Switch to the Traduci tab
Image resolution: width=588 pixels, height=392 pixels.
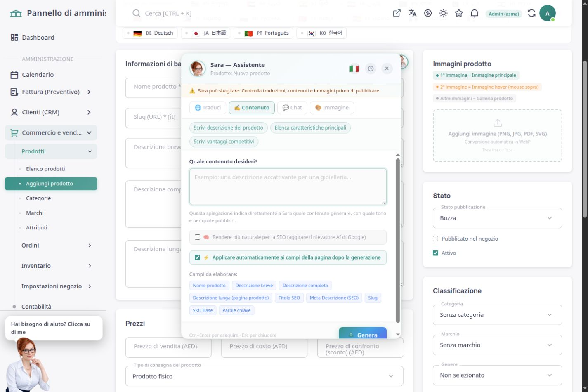click(208, 108)
